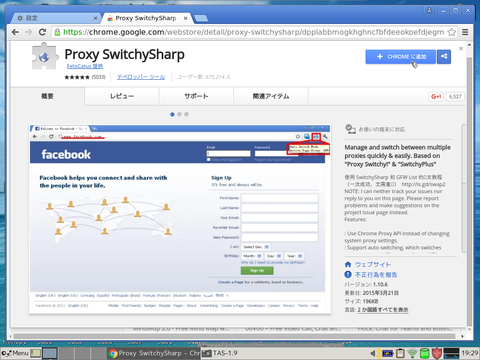Go back to the previous page

pyautogui.click(x=15, y=32)
